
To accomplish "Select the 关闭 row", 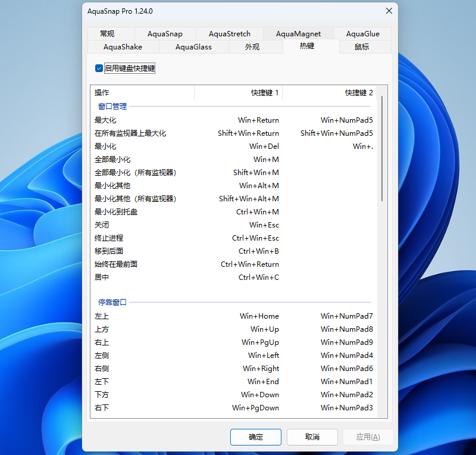I will coord(234,225).
